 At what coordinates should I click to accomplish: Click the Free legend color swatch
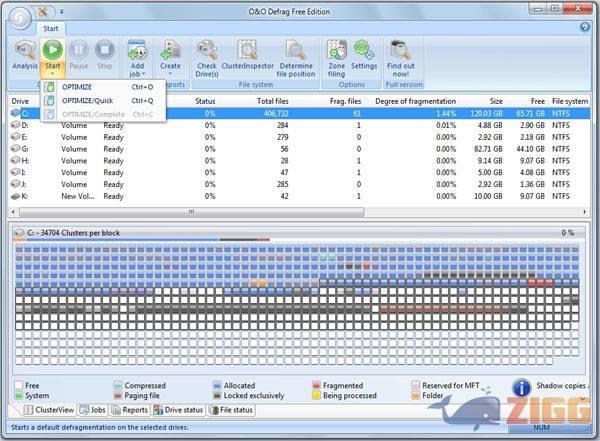(18, 385)
